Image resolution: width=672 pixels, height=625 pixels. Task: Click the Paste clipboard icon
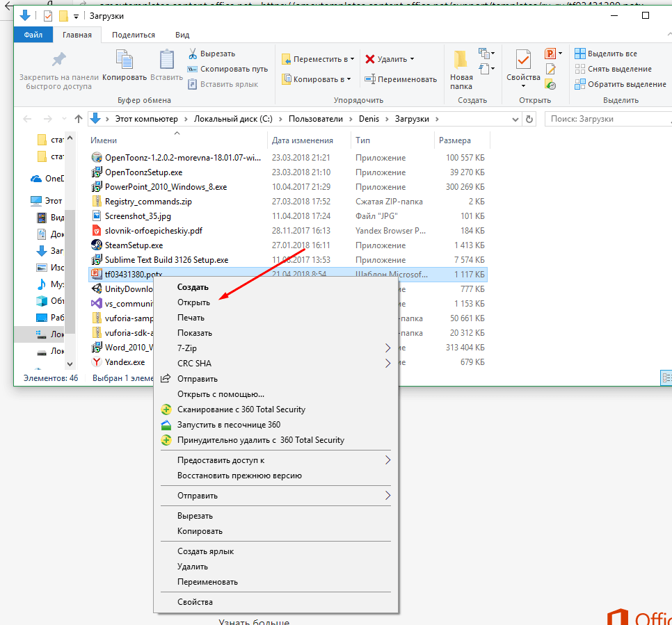167,59
